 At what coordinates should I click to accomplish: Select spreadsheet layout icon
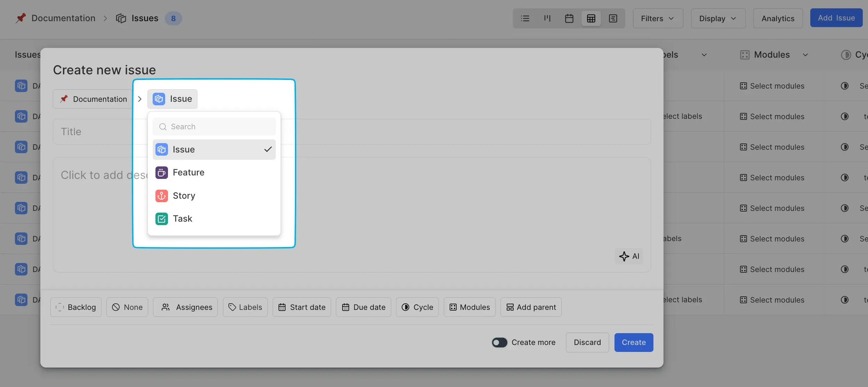pyautogui.click(x=591, y=18)
